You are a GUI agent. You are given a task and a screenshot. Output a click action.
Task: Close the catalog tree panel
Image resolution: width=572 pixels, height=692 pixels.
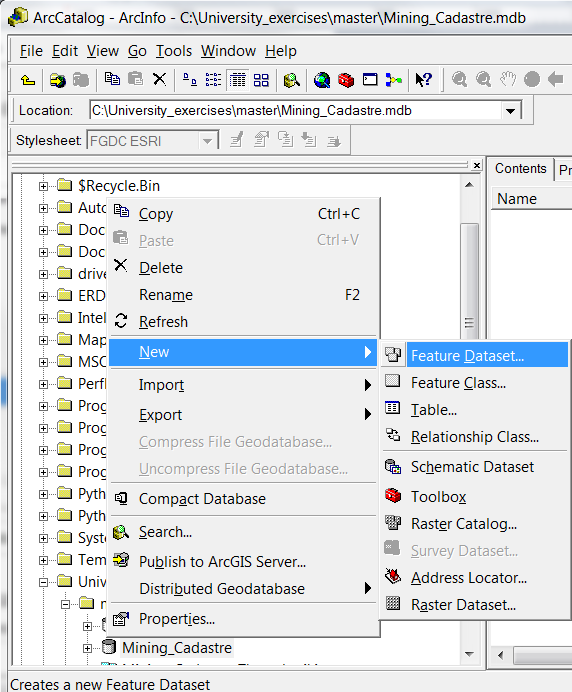coord(477,165)
